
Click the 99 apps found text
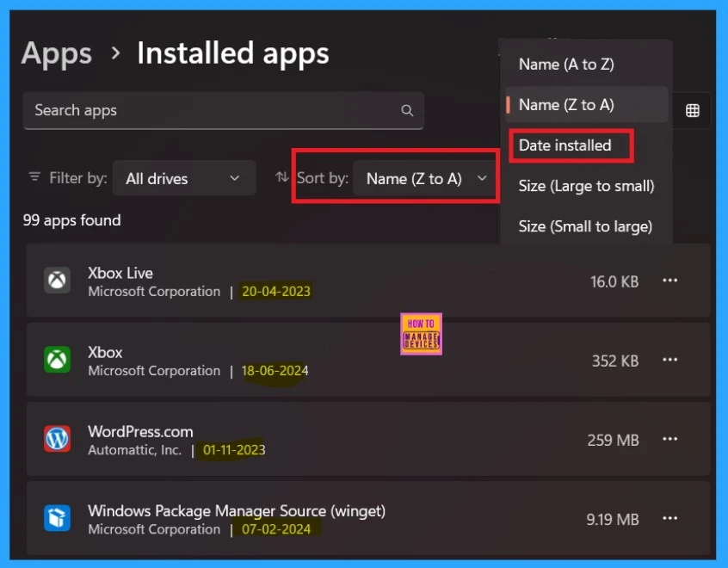[71, 220]
